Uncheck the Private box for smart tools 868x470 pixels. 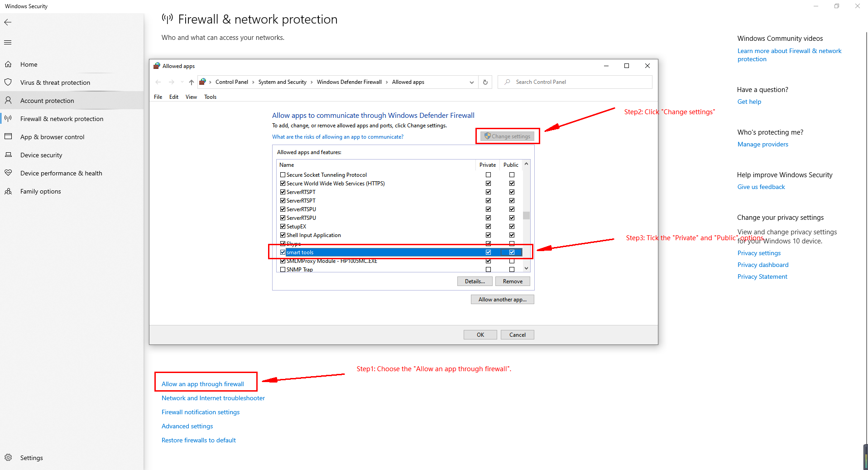click(488, 252)
